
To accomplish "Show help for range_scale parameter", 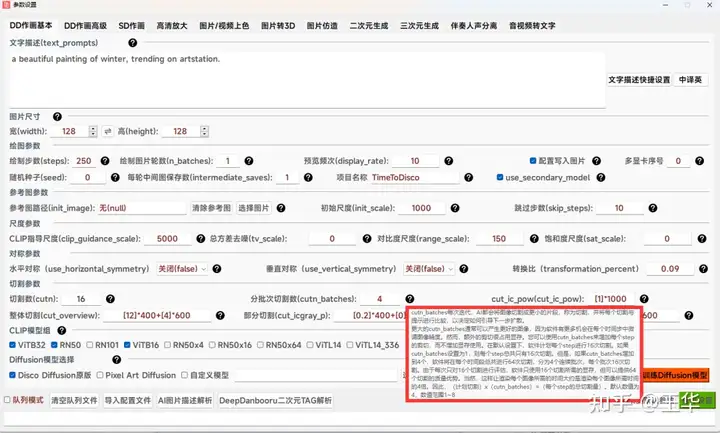I will pyautogui.click(x=534, y=238).
